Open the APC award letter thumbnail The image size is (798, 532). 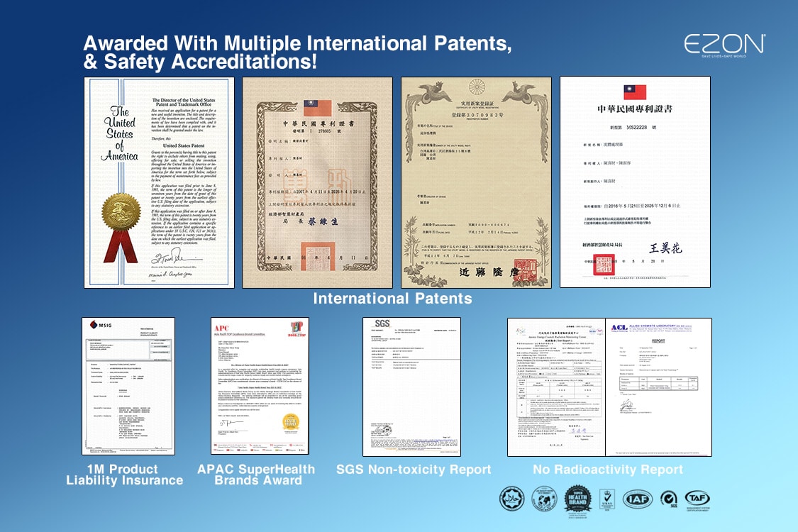(x=260, y=386)
